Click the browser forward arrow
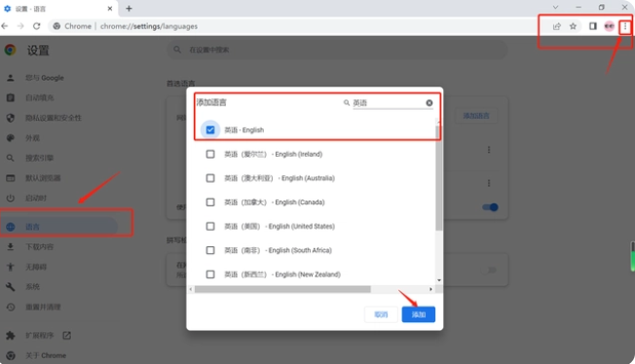 [20, 26]
